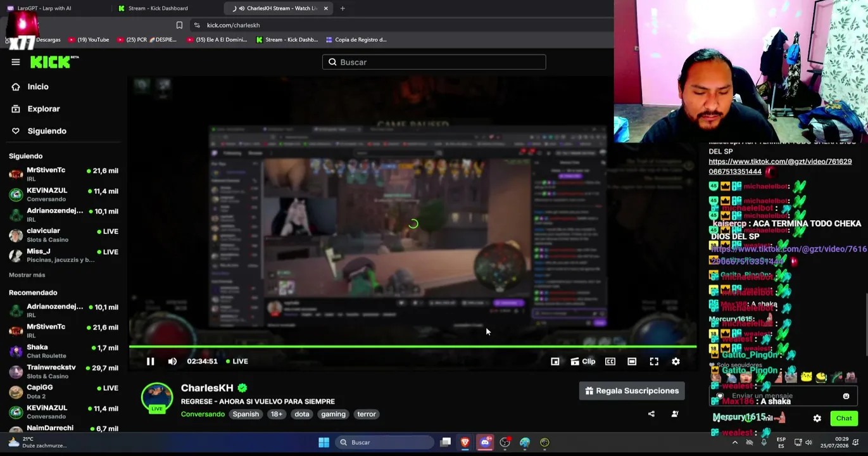Viewport: 868px width, 456px height.
Task: Open the Copia de Registro bookmark
Action: coord(356,40)
